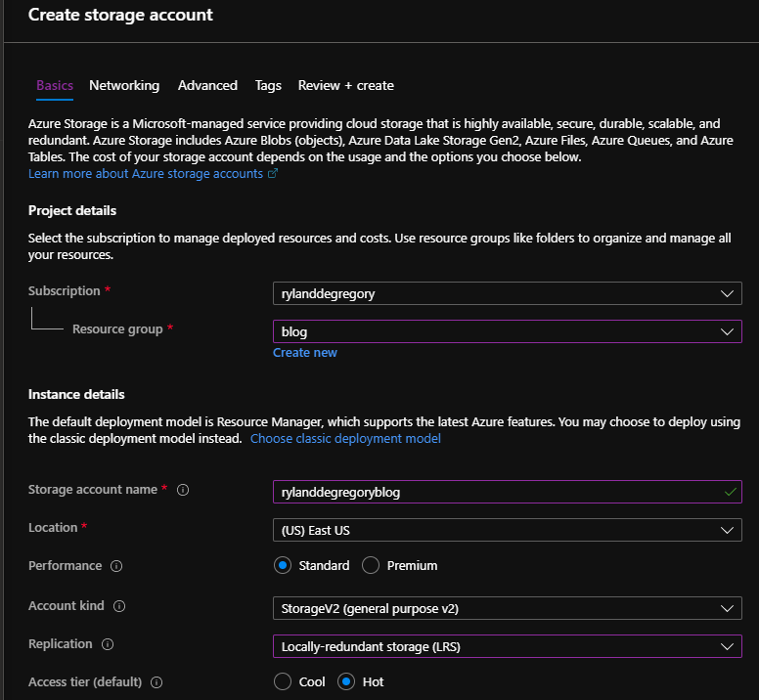759x700 pixels.
Task: Select Standard performance option
Action: (283, 565)
